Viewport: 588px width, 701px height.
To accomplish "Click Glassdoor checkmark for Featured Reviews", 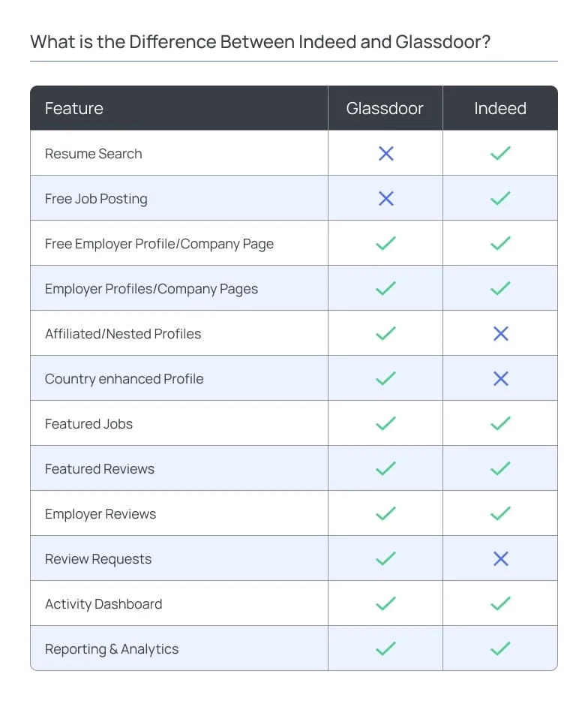I will pos(385,468).
